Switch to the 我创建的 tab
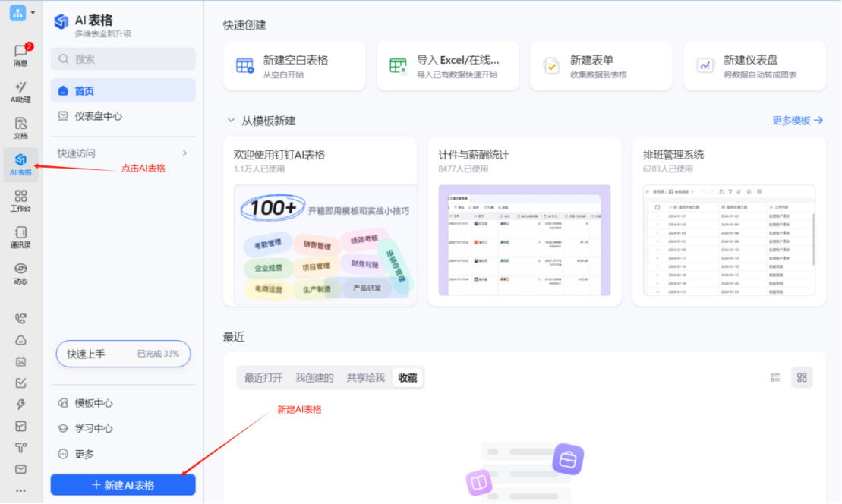 click(314, 378)
